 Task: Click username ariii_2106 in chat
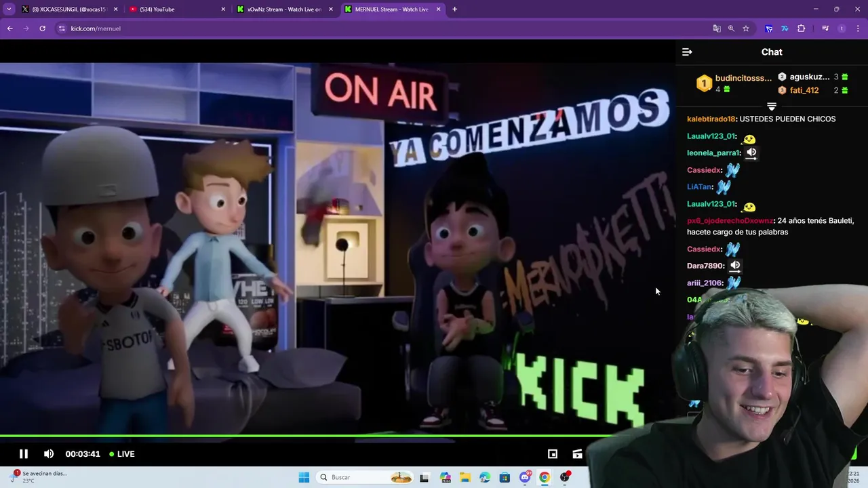(x=705, y=283)
